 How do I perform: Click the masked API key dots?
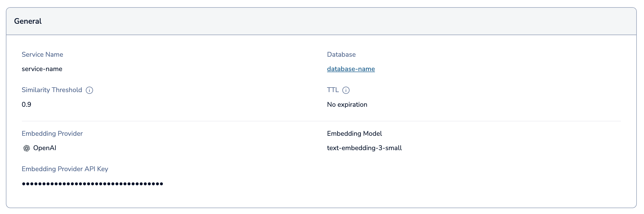[x=92, y=184]
